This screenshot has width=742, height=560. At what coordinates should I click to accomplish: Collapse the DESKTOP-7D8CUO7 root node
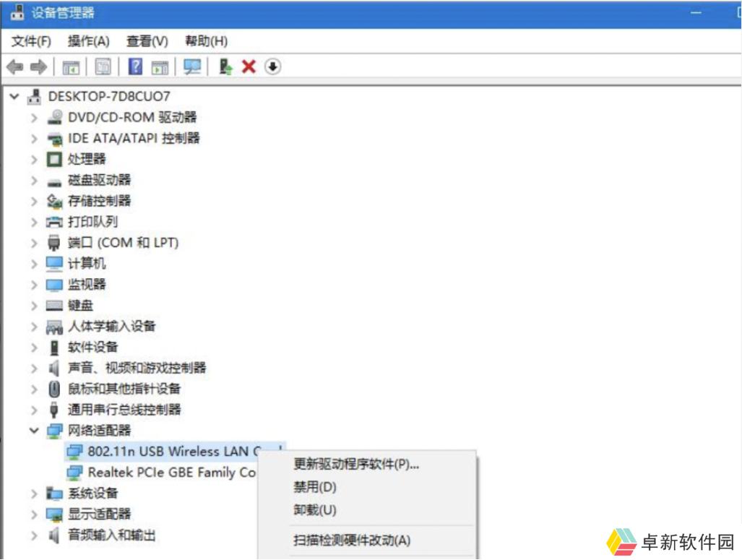coord(14,97)
